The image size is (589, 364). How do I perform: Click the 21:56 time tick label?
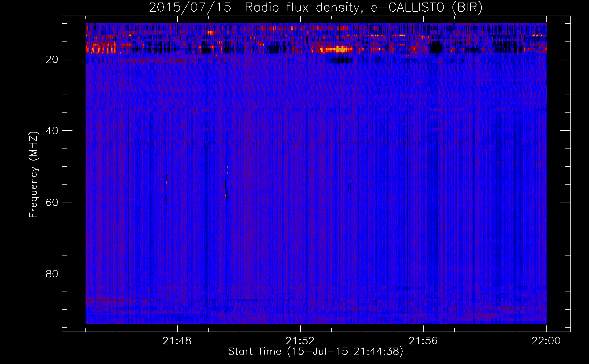[x=423, y=341]
